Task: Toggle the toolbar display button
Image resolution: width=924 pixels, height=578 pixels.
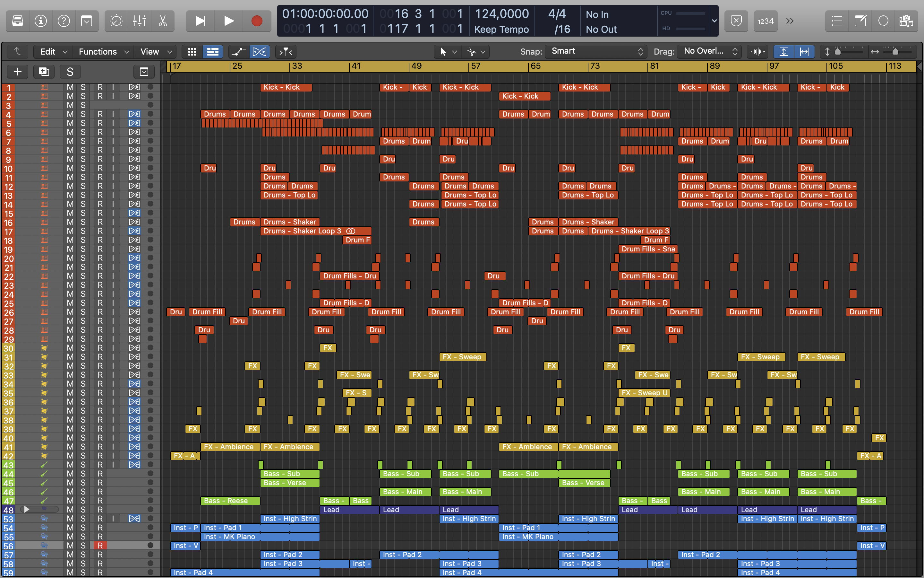Action: (87, 21)
